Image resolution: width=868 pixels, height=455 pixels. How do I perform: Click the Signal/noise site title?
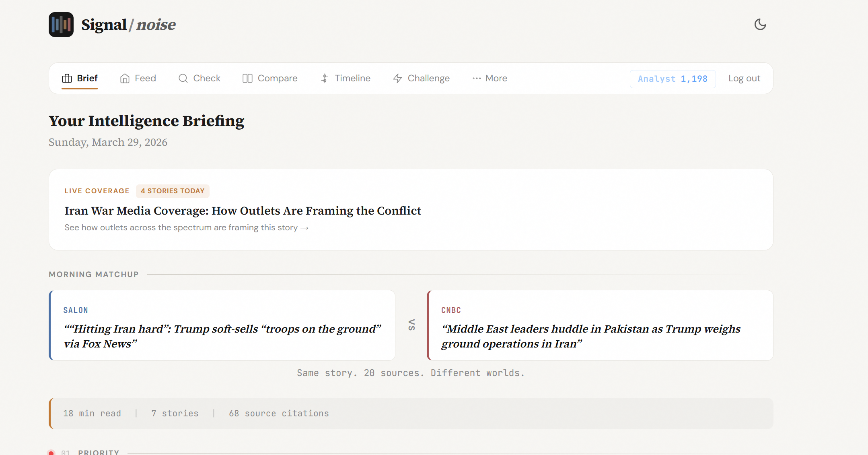(x=128, y=25)
